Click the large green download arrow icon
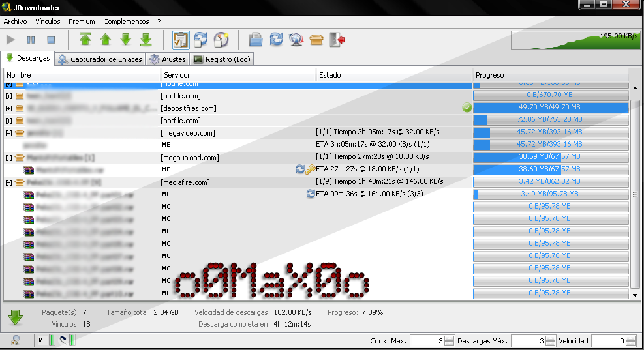The height and width of the screenshot is (350, 644). 15,317
